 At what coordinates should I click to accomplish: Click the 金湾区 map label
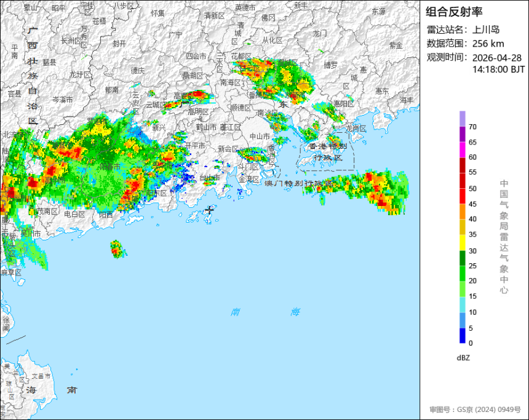(249, 179)
